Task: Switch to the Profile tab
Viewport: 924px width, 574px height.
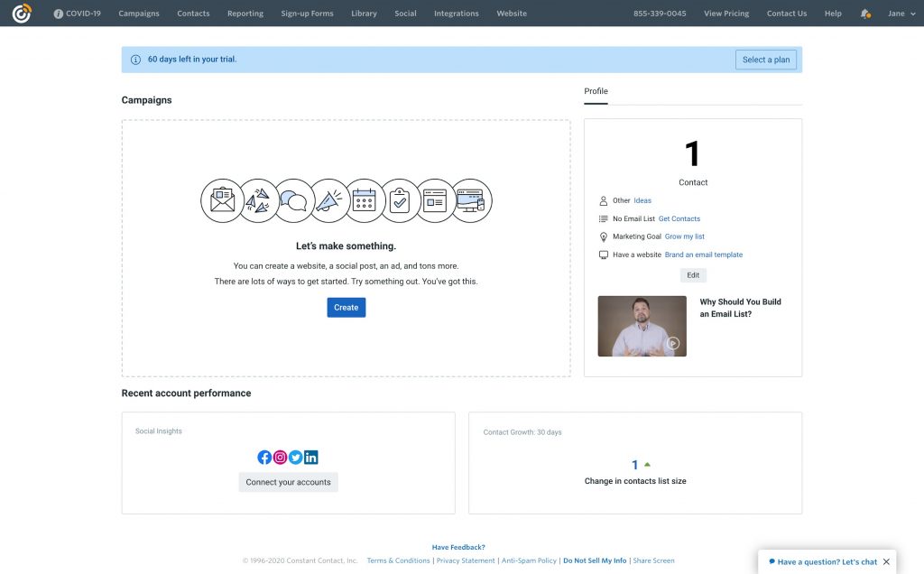Action: pos(596,91)
